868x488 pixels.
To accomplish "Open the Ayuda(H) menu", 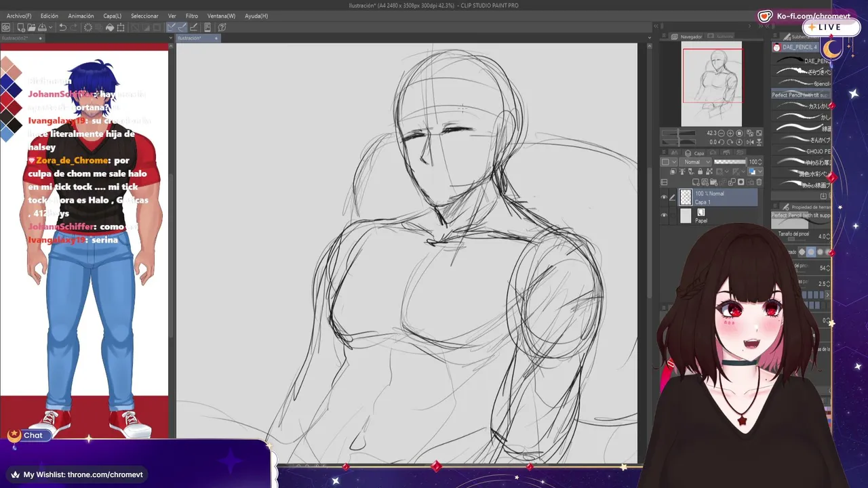I will [x=256, y=16].
